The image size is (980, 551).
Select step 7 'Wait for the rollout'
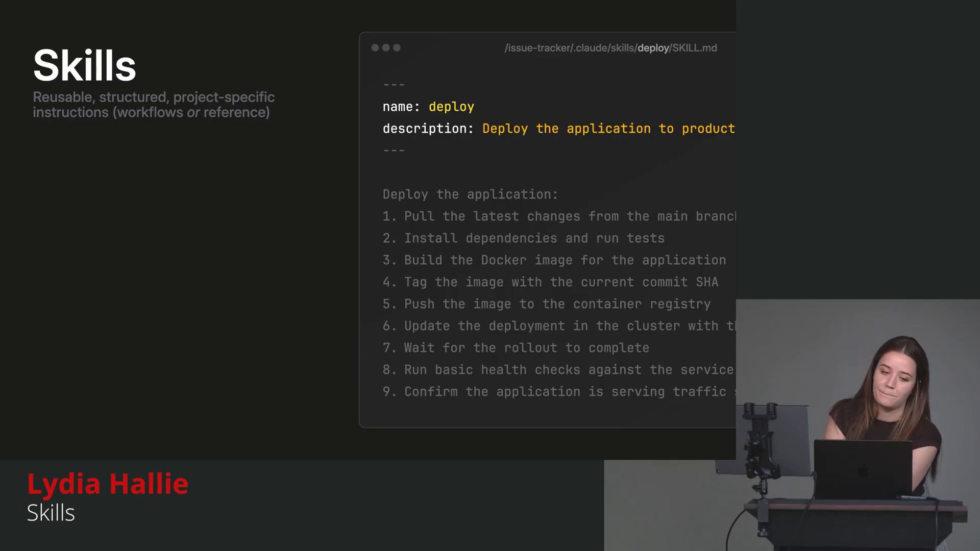(x=516, y=348)
